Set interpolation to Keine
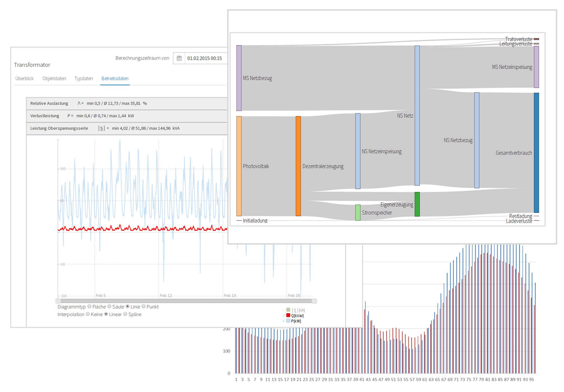Screen dimensions: 564x392 [88, 314]
